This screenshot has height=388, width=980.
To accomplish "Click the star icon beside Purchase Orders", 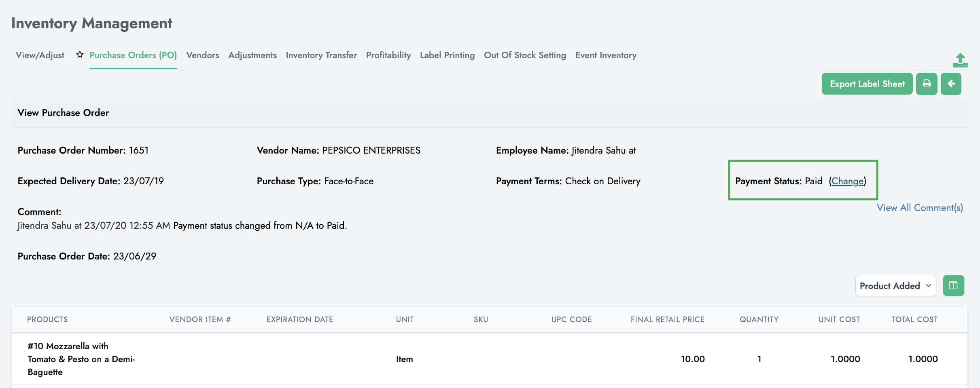I will coord(80,55).
